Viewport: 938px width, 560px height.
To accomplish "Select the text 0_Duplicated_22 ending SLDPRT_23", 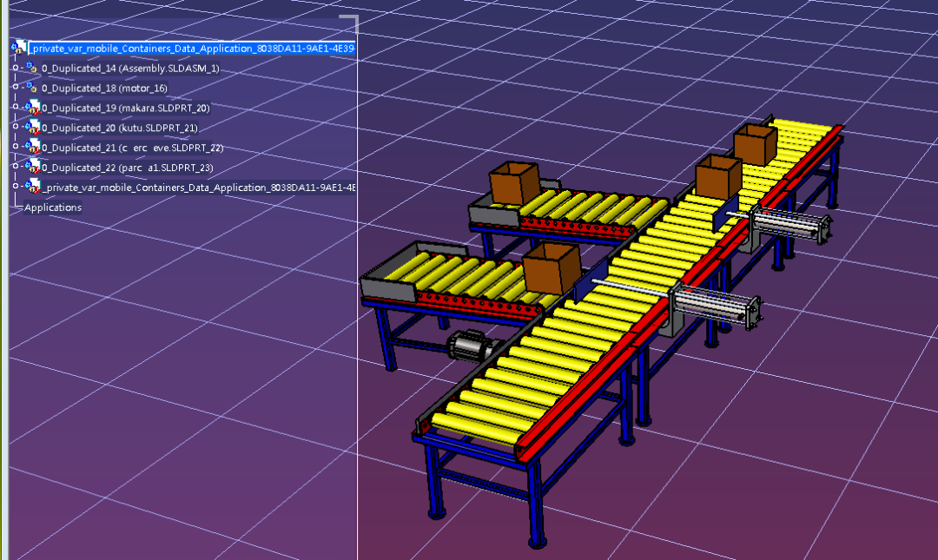I will (128, 168).
